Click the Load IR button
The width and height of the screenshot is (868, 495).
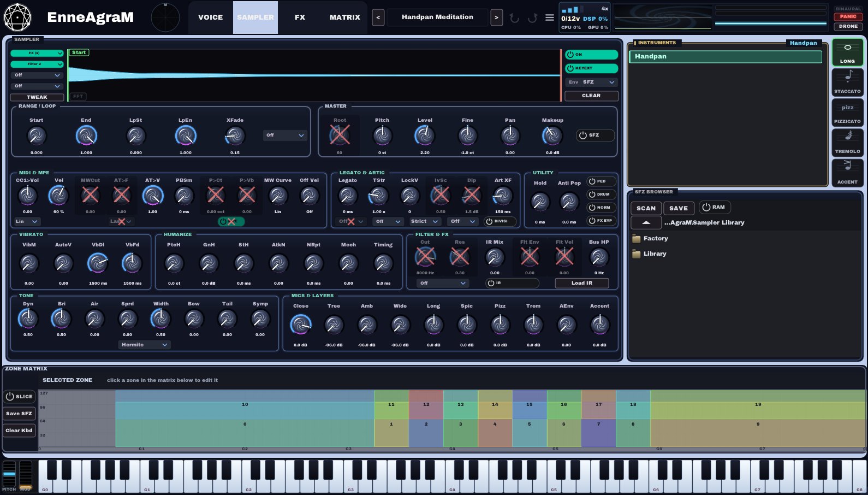pyautogui.click(x=582, y=283)
